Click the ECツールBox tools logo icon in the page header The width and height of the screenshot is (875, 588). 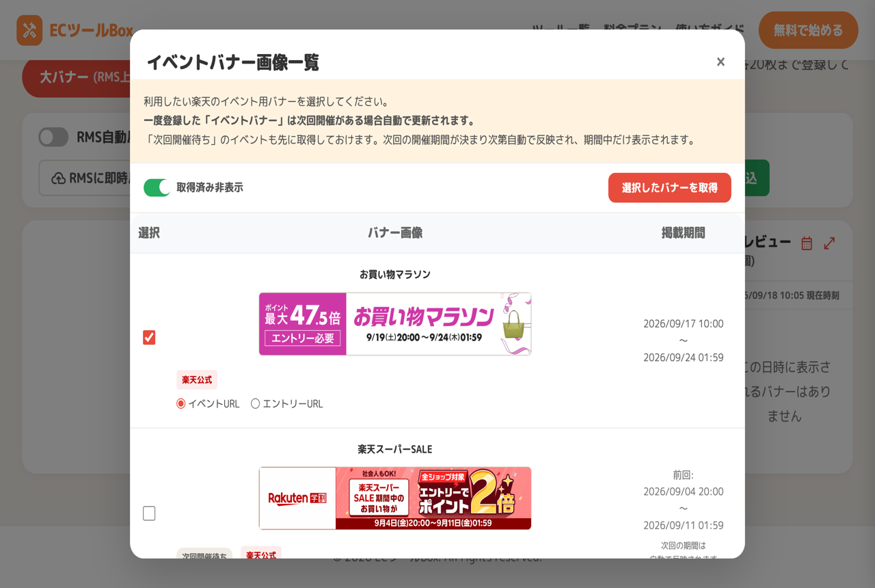[29, 30]
